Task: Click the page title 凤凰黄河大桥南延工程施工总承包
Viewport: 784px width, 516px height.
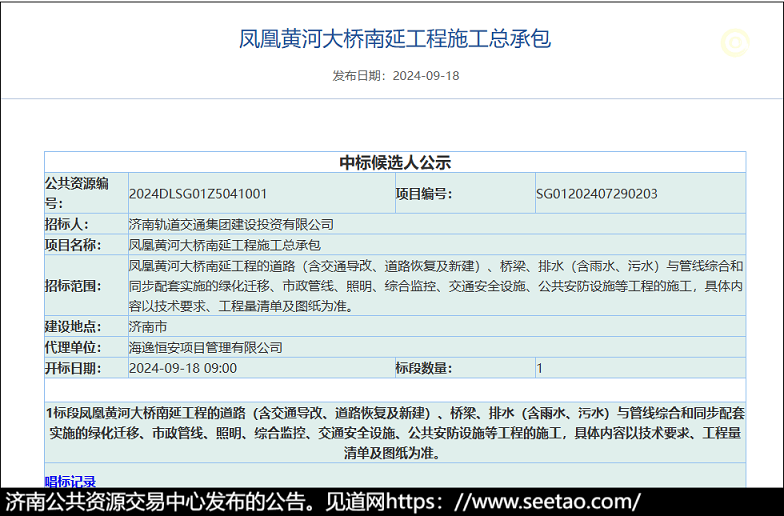Action: [394, 39]
